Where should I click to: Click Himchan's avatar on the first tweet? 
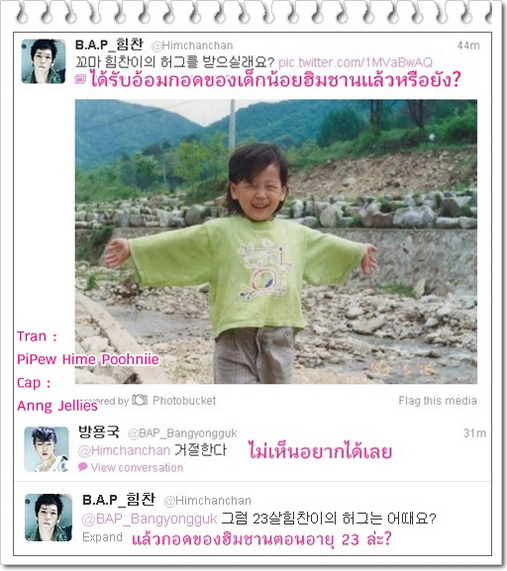[x=43, y=61]
